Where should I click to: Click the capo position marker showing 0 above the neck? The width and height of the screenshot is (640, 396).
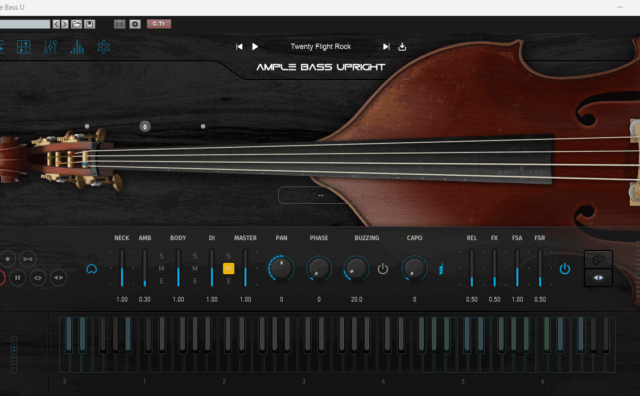[x=145, y=127]
